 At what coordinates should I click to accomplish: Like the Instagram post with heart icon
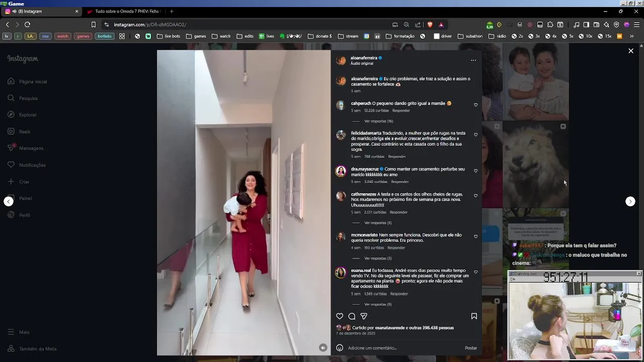click(x=340, y=316)
